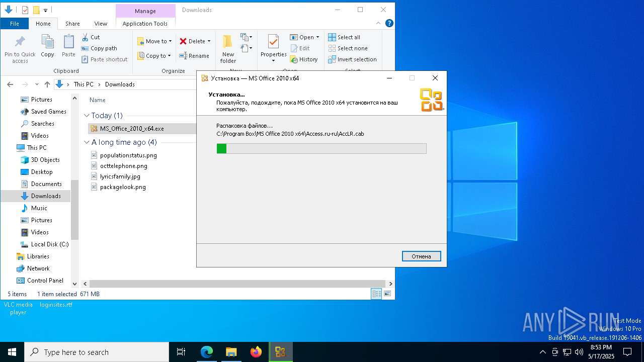Click Copy path in ribbon

pos(99,48)
